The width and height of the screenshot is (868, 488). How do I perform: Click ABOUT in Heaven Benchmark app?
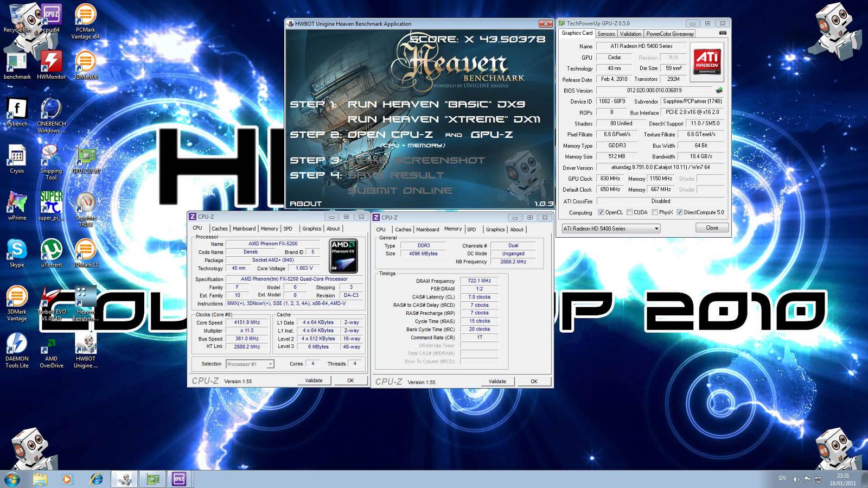coord(305,204)
